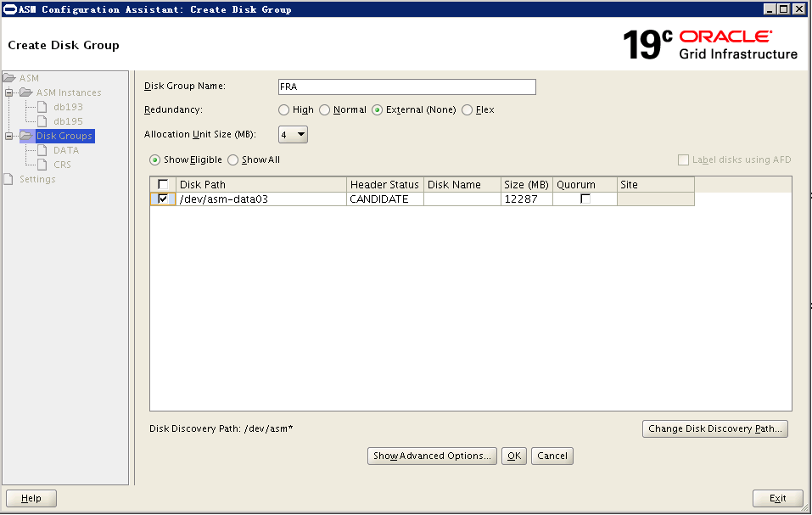Select the DATA disk group label
This screenshot has width=812, height=515.
pyautogui.click(x=66, y=151)
